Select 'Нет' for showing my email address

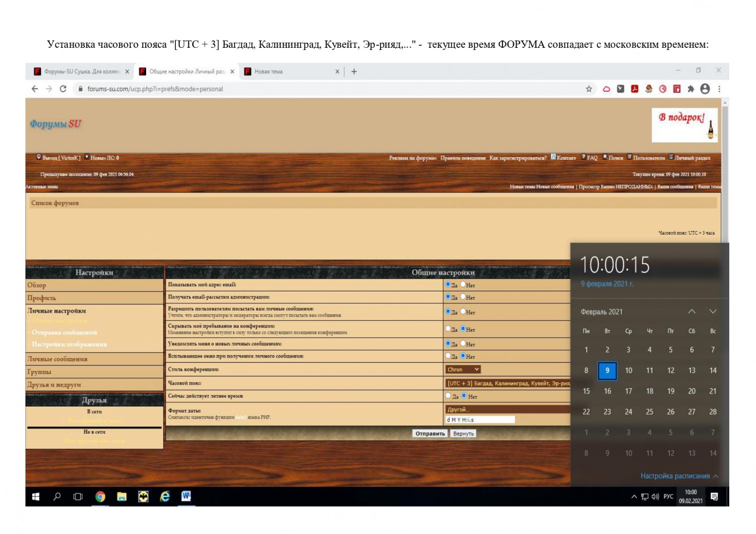click(463, 285)
